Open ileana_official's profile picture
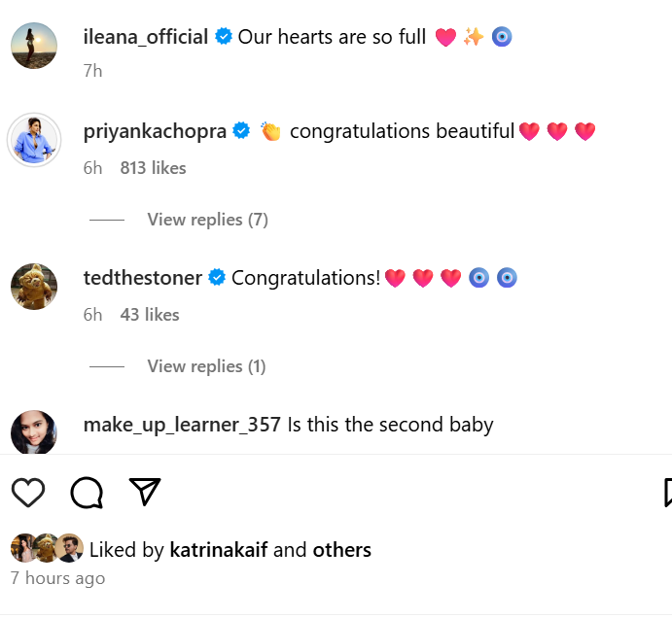This screenshot has height=619, width=672. [x=34, y=45]
